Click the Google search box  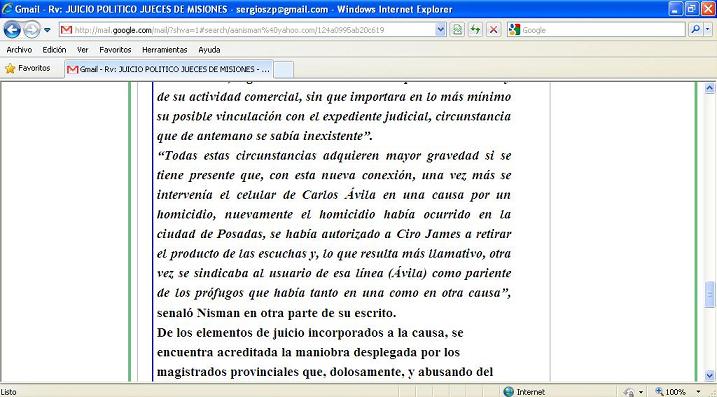point(596,30)
